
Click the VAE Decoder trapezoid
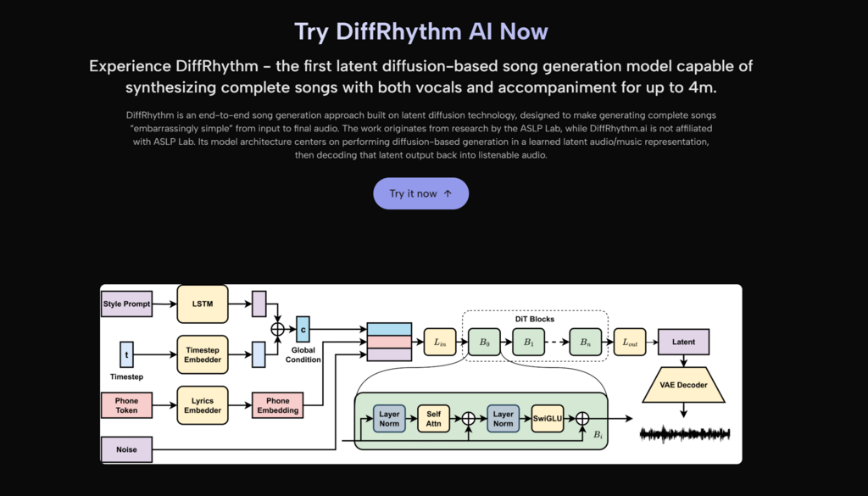(x=683, y=385)
